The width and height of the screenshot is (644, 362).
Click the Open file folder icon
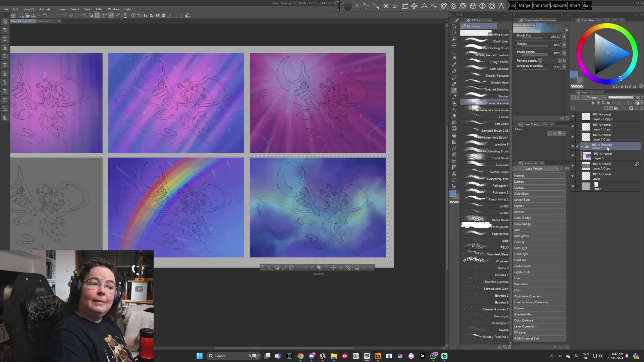coord(28,15)
